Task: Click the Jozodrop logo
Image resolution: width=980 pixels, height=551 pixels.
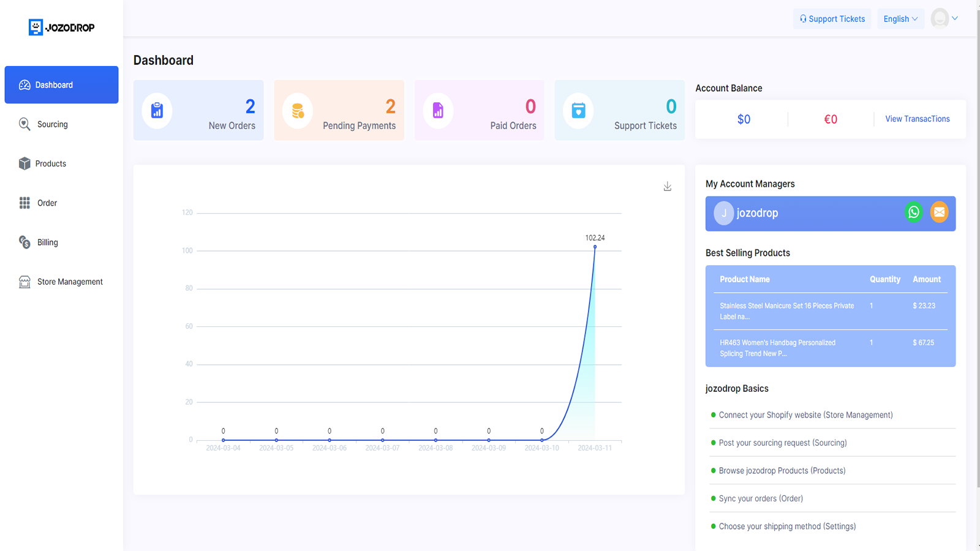Action: click(61, 27)
